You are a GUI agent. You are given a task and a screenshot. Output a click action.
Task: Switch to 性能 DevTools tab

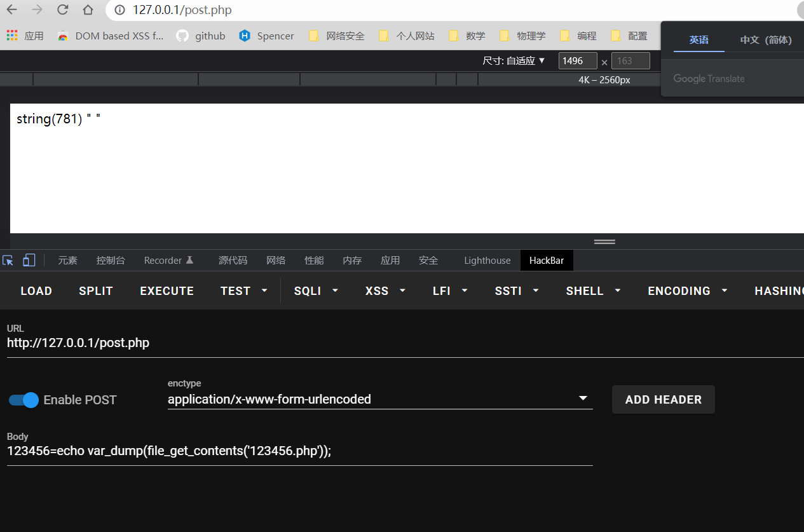tap(314, 260)
